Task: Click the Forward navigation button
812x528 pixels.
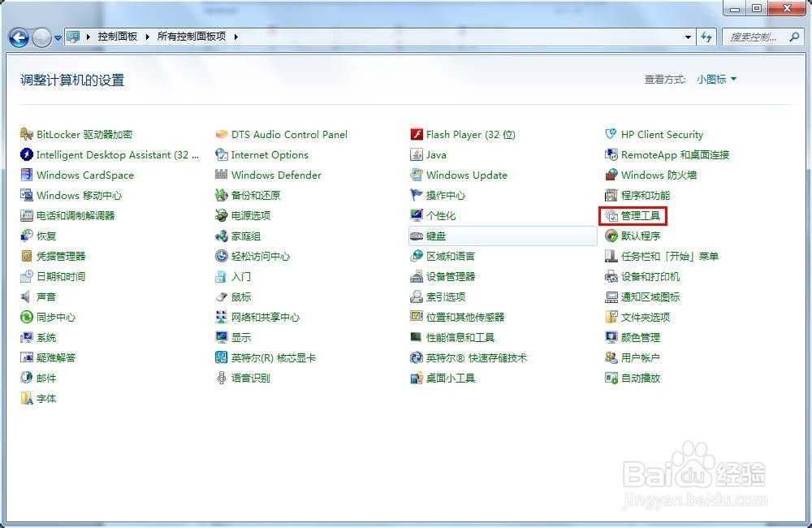Action: 41,37
